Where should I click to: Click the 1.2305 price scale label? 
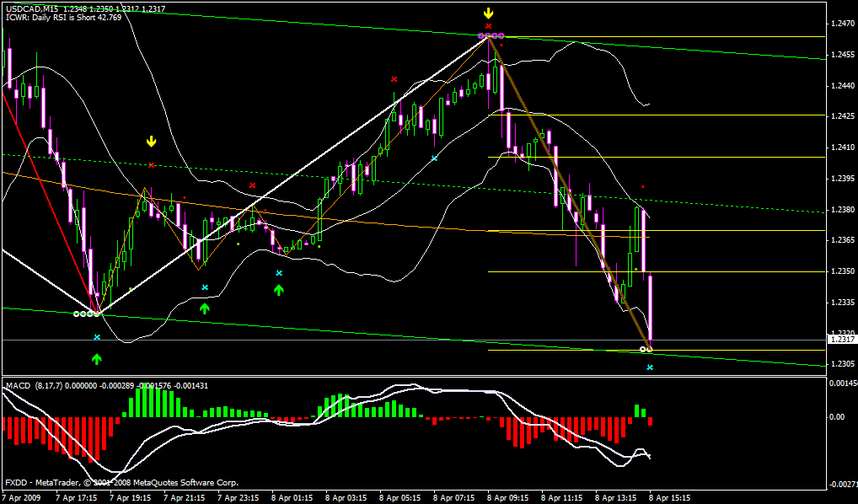click(x=842, y=364)
